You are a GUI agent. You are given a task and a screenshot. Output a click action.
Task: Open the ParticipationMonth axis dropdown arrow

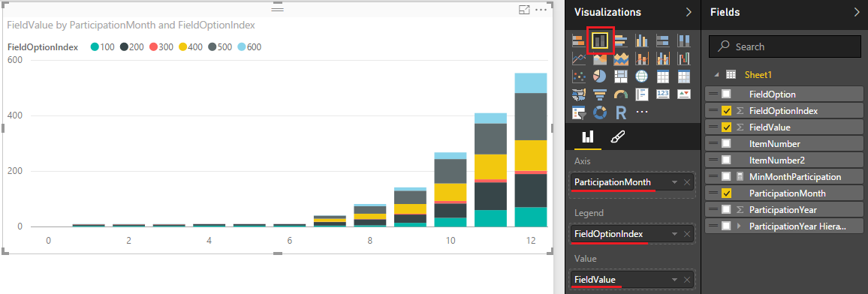pyautogui.click(x=674, y=182)
